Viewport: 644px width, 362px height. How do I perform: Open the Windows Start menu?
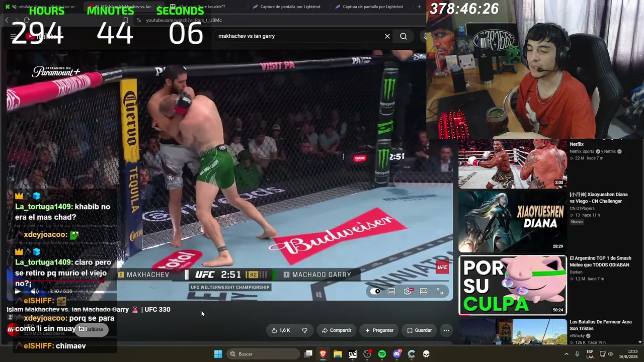(x=218, y=354)
